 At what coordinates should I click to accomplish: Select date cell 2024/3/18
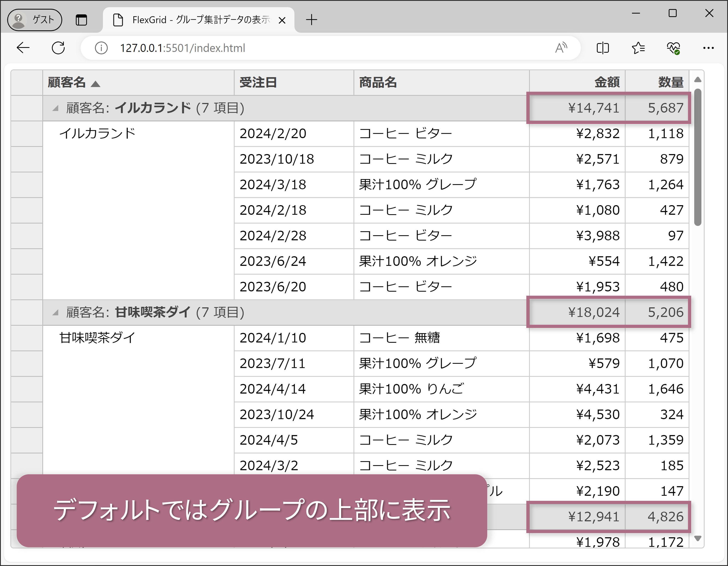tap(294, 185)
